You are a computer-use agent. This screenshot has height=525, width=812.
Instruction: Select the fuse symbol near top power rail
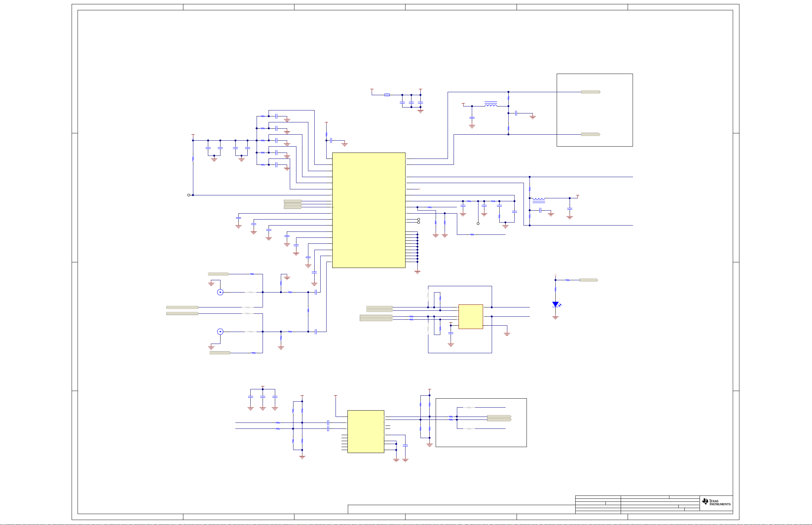point(387,95)
